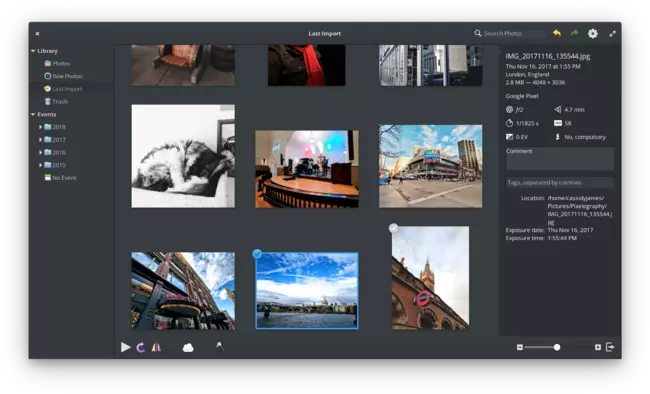This screenshot has width=650, height=394.
Task: Click the London, England location text
Action: (527, 75)
